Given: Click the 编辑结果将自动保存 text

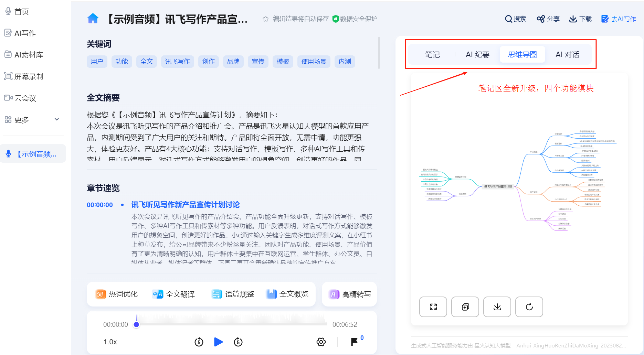Looking at the screenshot, I should click(301, 19).
